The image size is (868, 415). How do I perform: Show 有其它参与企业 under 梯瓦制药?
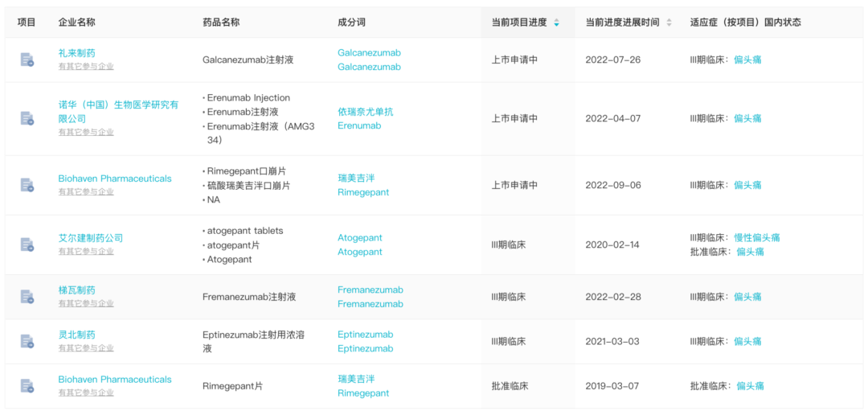86,304
